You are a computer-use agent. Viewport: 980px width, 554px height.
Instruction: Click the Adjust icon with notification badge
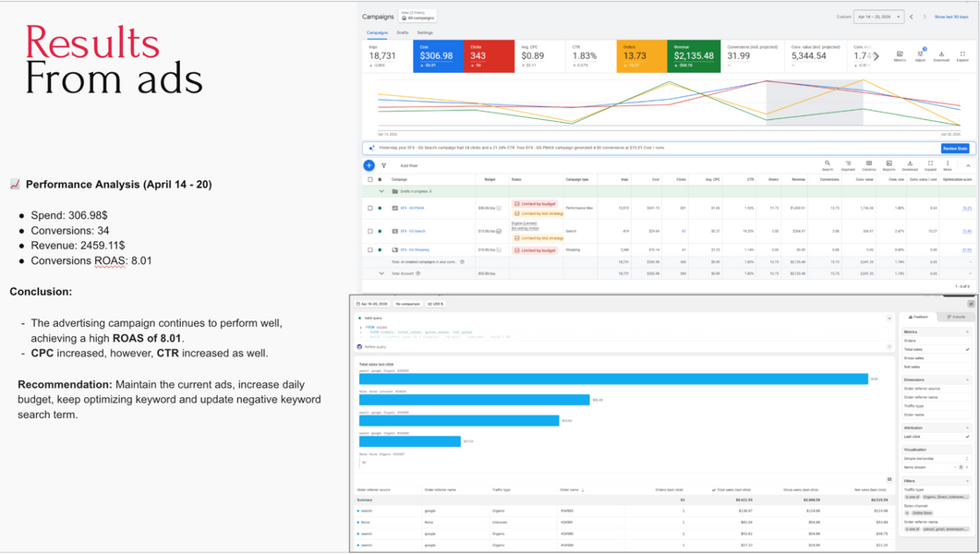click(x=920, y=56)
